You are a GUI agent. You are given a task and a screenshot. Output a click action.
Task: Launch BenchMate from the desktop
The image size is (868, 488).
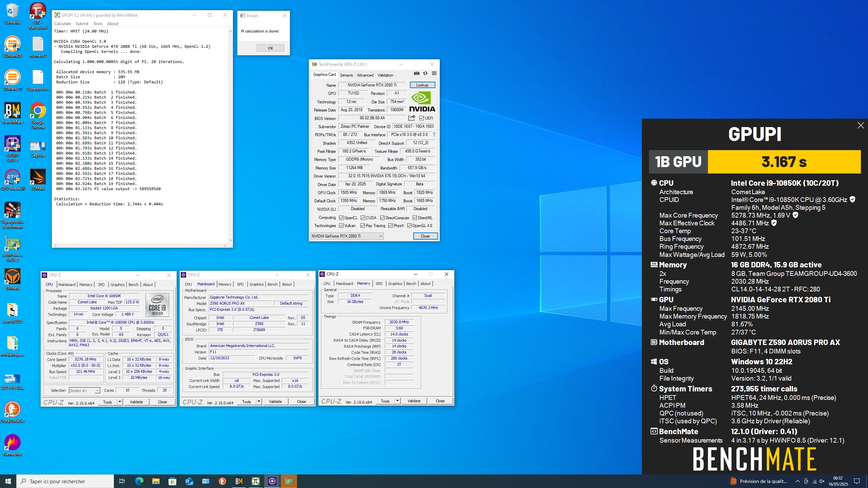tap(12, 113)
